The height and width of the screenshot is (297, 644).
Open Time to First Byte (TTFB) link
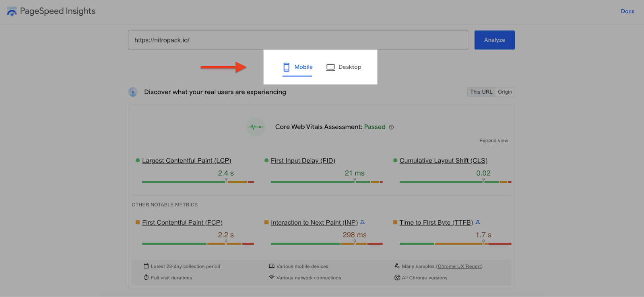click(x=436, y=222)
